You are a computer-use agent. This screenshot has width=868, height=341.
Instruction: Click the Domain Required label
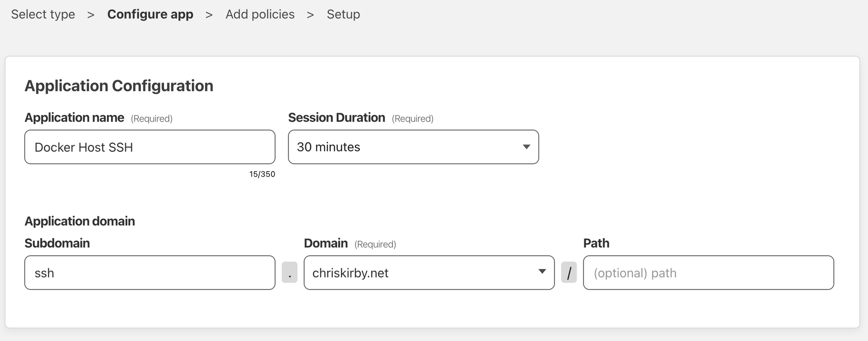coord(375,244)
